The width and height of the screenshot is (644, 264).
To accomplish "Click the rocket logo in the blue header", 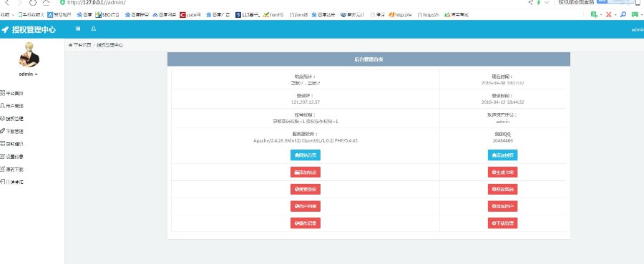I will coord(5,29).
